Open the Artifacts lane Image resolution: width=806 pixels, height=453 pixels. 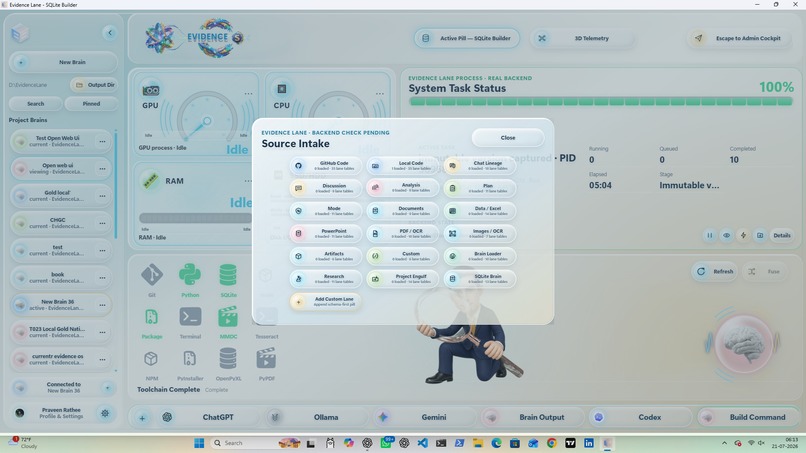325,256
